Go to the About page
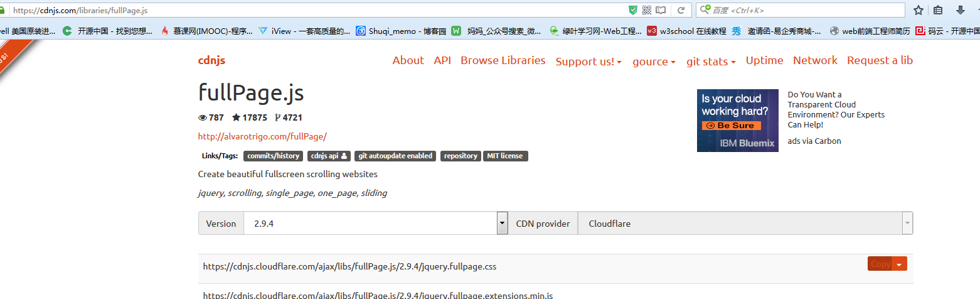 408,60
